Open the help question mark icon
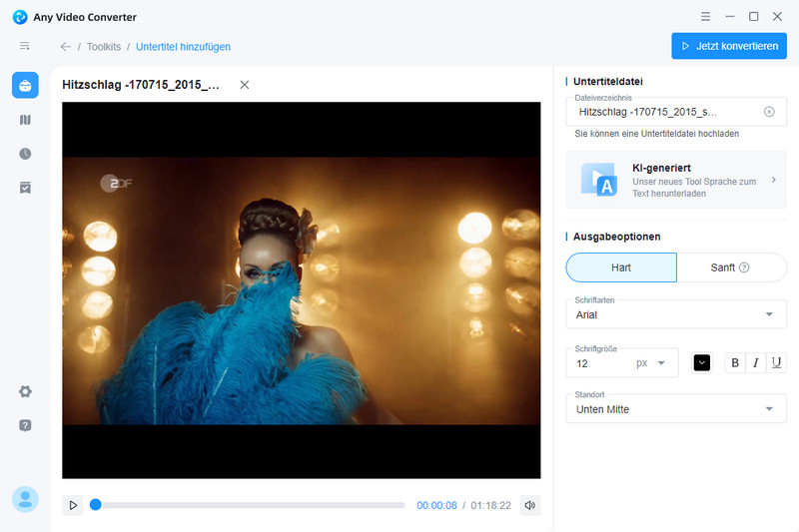 coord(25,425)
